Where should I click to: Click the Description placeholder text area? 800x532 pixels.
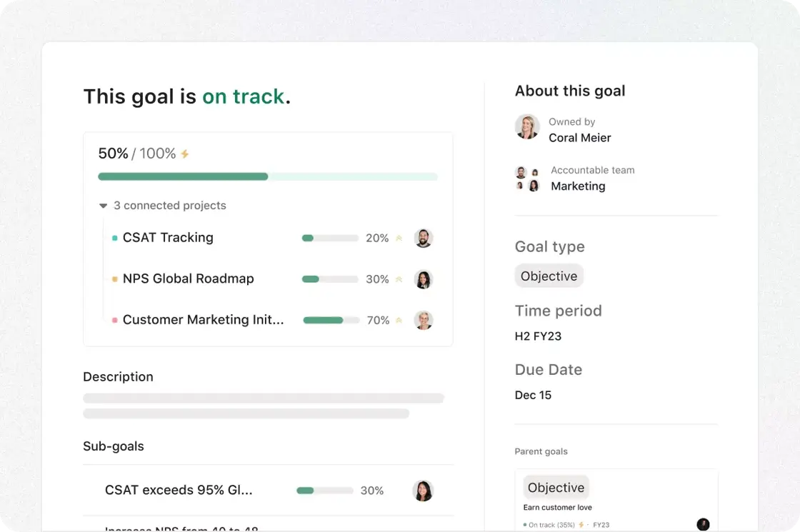click(264, 406)
